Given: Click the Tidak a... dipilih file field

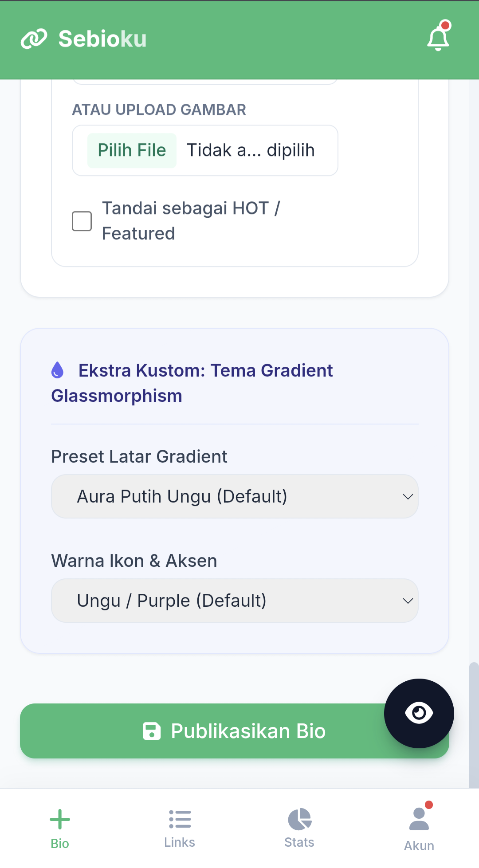Looking at the screenshot, I should [251, 150].
